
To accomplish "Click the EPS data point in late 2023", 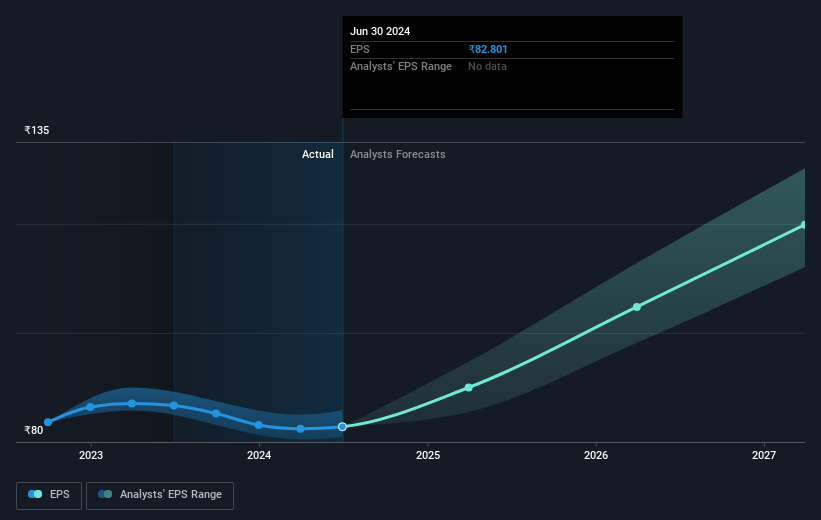I will click(216, 414).
